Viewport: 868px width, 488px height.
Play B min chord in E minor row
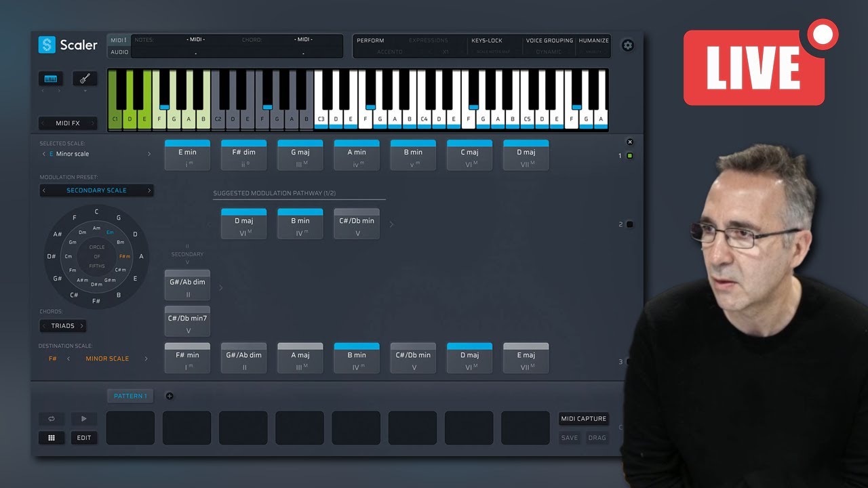coord(413,155)
